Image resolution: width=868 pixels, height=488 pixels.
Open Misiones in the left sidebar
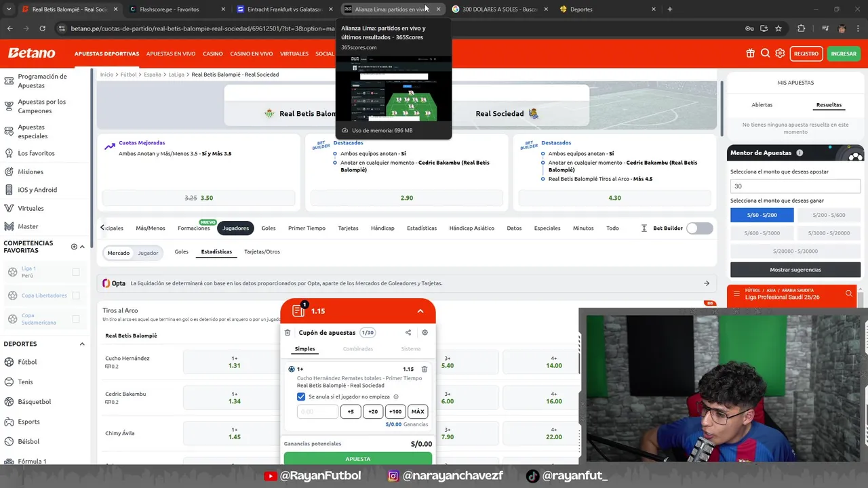tap(31, 171)
